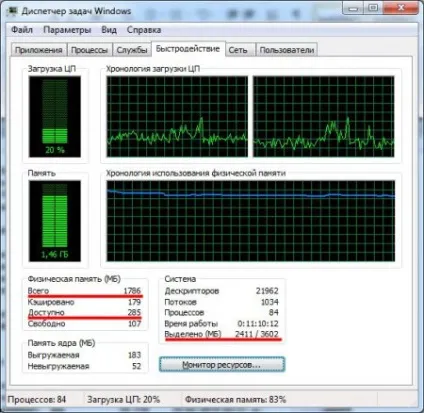Screen dimensions: 424x413
Task: Open the Файл menu
Action: pos(22,30)
